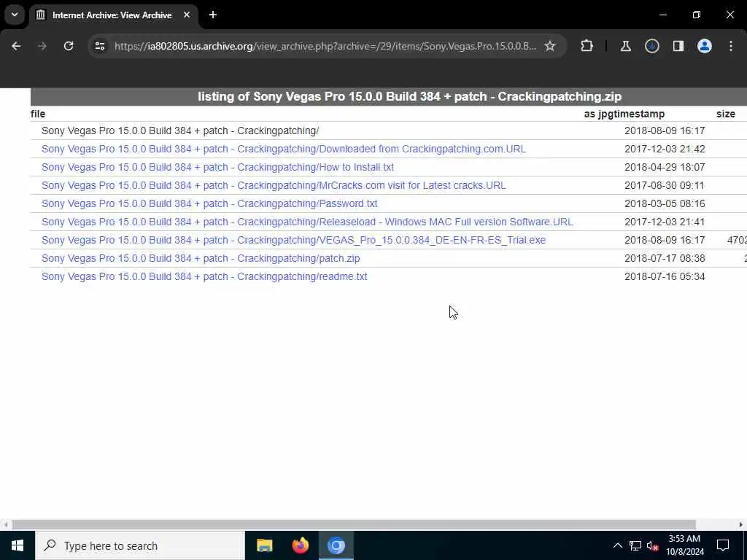Open Firefox from the taskbar
Image resolution: width=747 pixels, height=560 pixels.
pyautogui.click(x=300, y=545)
